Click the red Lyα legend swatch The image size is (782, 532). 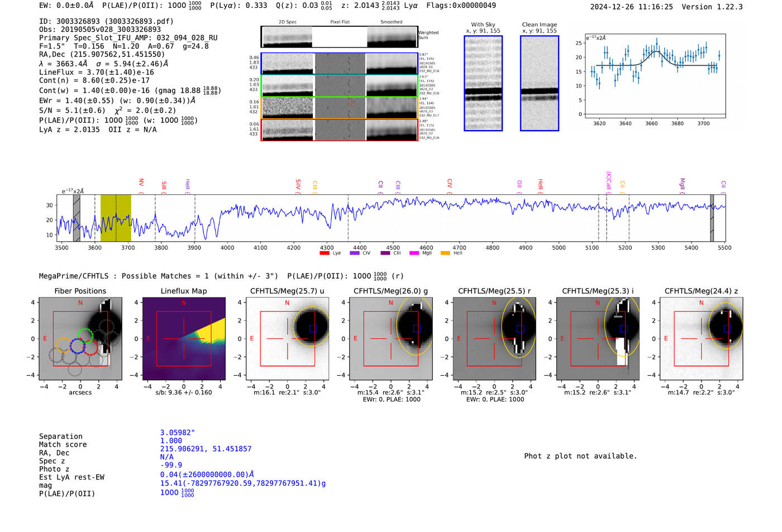click(x=324, y=253)
